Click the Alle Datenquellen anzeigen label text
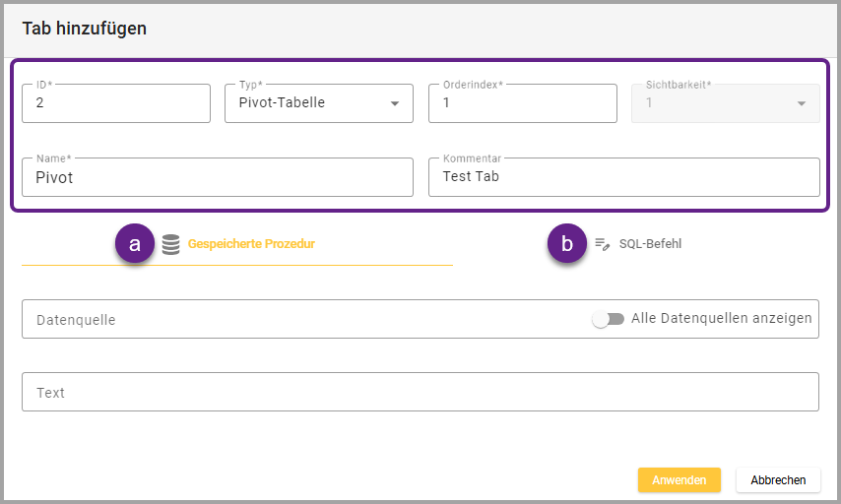 click(x=721, y=319)
